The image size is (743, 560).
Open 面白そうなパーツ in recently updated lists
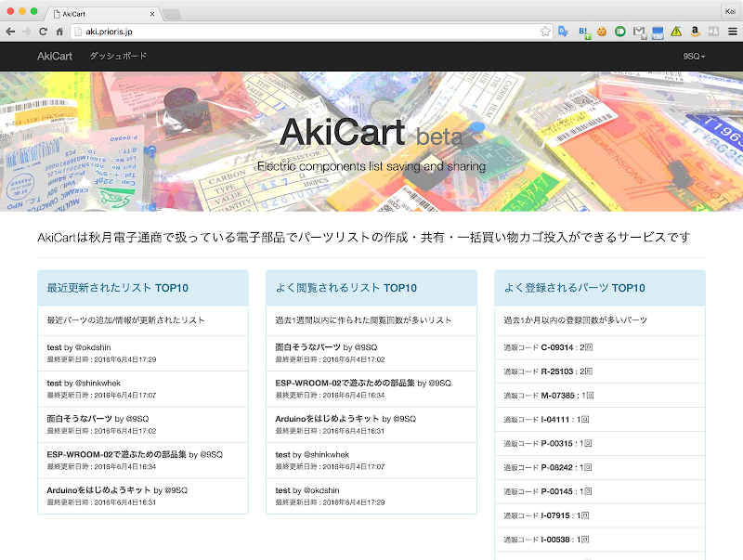pyautogui.click(x=143, y=424)
